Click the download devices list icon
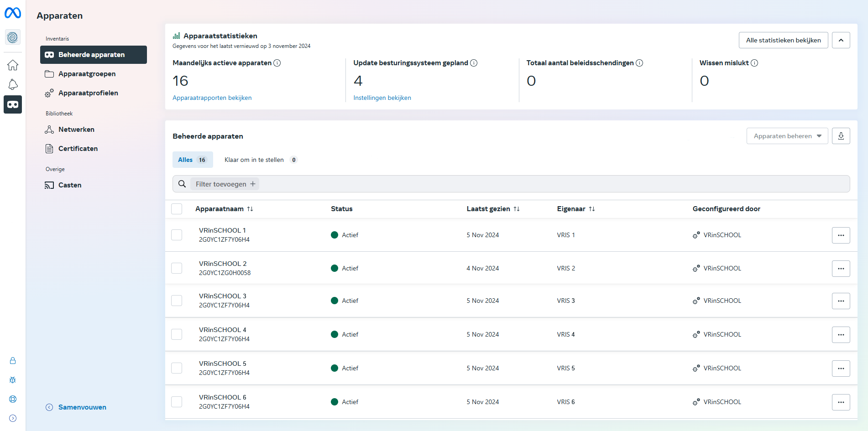 point(841,136)
